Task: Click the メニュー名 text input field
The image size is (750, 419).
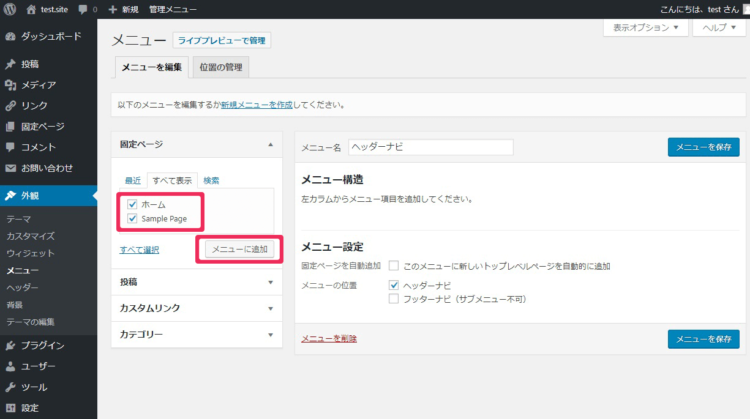Action: 430,147
